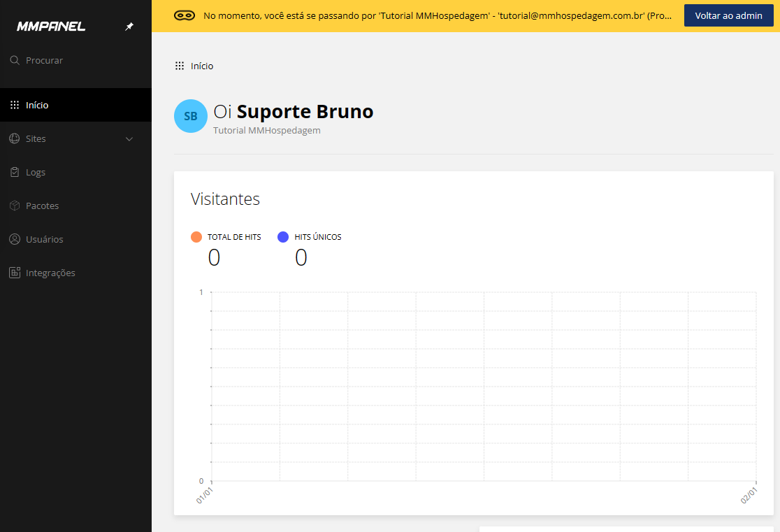This screenshot has width=780, height=532.
Task: Click the Tutorial MMHospedagem subtitle text
Action: click(266, 131)
